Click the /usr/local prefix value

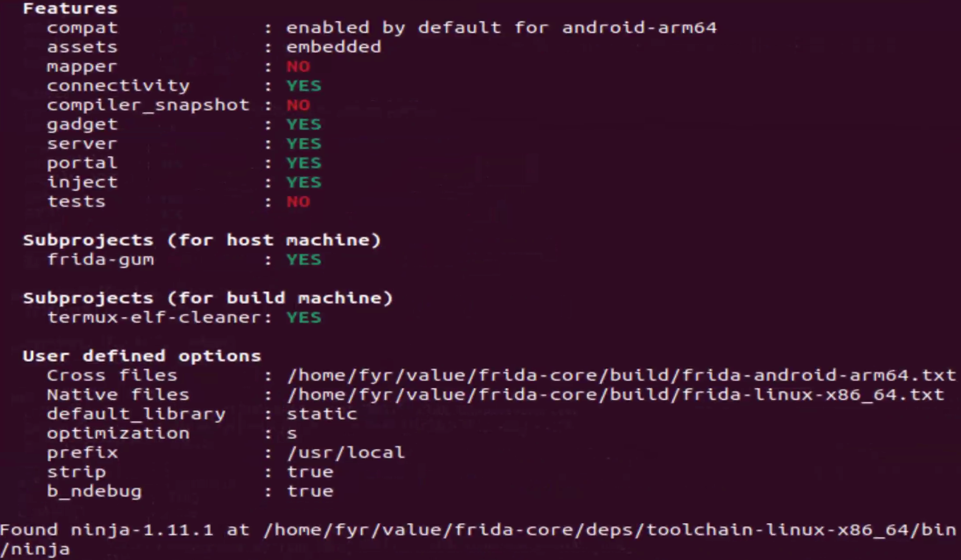[345, 452]
